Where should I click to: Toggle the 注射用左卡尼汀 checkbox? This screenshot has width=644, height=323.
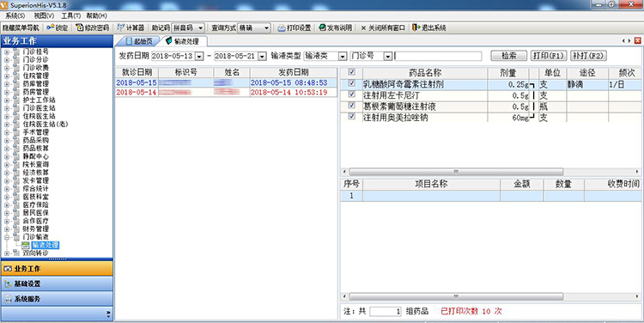[351, 94]
